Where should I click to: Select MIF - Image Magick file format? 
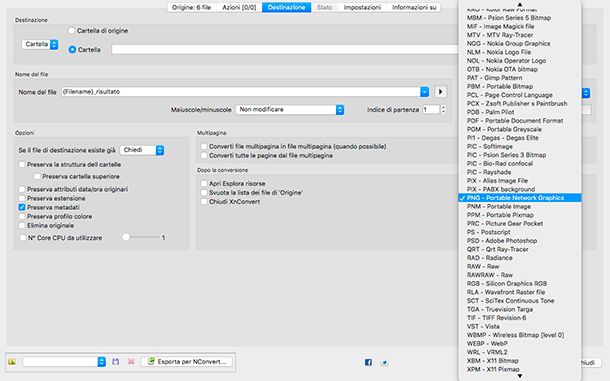click(520, 26)
